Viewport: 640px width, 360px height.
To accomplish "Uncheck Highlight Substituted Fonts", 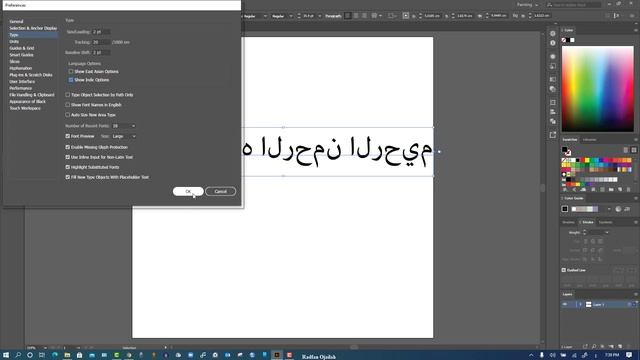I will pos(68,167).
